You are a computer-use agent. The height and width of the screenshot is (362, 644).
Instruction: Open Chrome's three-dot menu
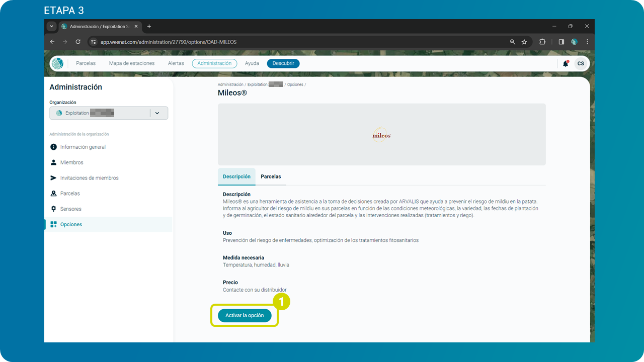point(587,42)
